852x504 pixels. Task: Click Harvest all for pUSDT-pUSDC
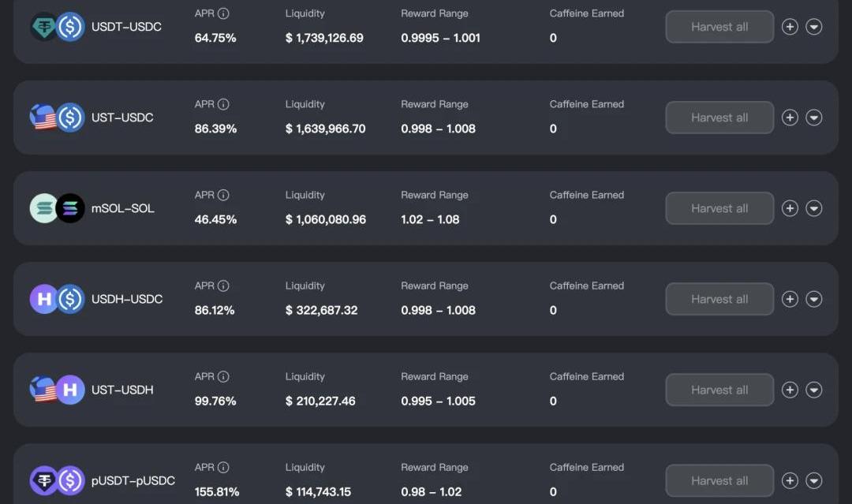[x=719, y=480]
